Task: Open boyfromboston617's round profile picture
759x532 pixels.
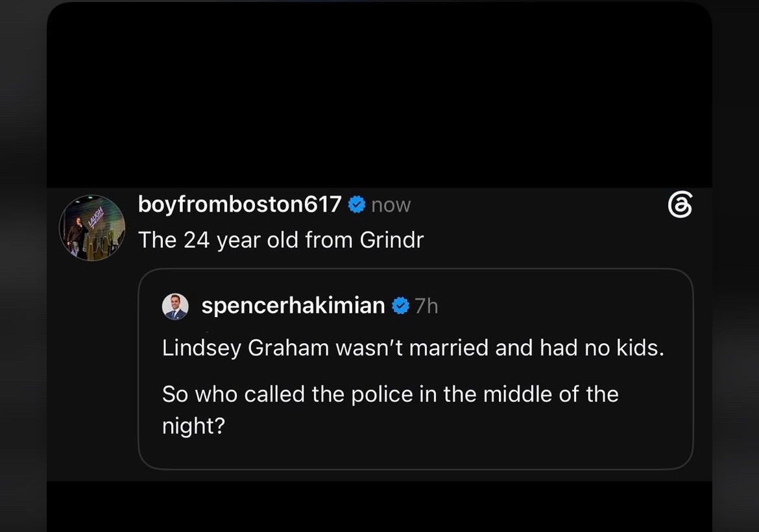Action: tap(92, 228)
